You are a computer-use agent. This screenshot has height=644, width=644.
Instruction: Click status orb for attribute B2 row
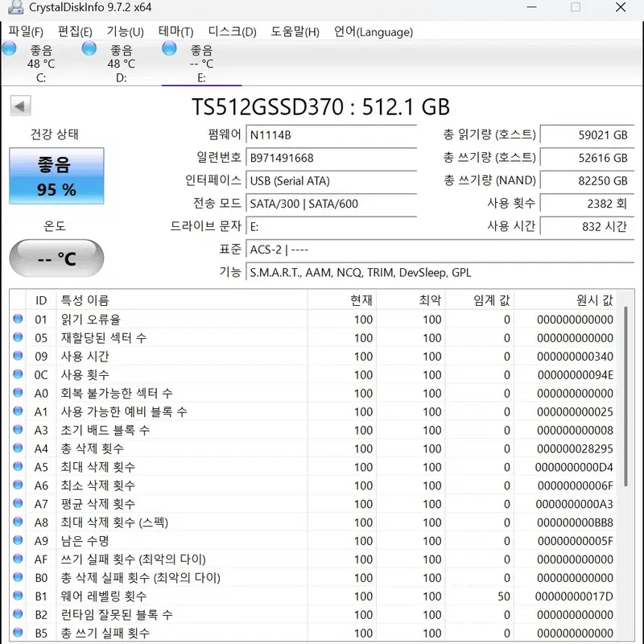pos(18,614)
